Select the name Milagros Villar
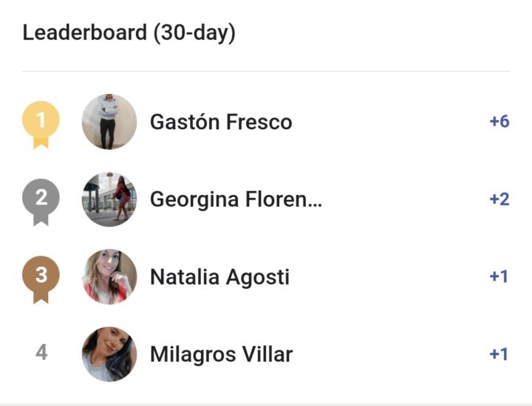 [221, 354]
